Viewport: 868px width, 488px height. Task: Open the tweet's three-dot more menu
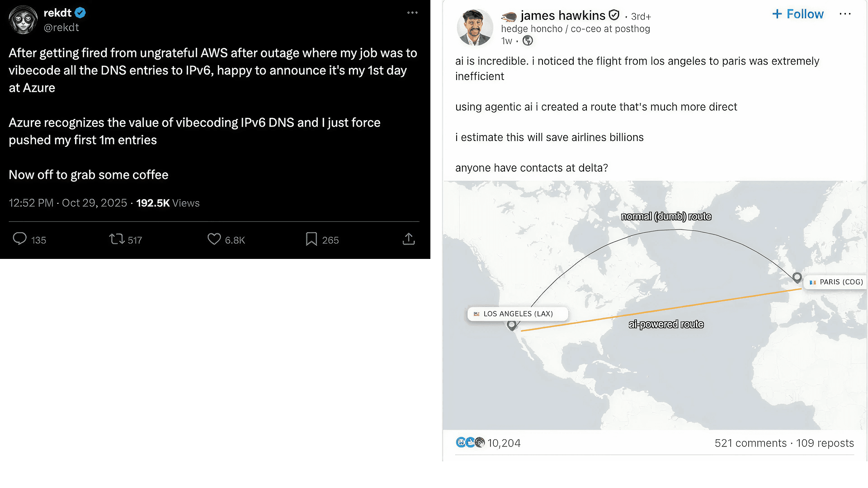tap(412, 13)
